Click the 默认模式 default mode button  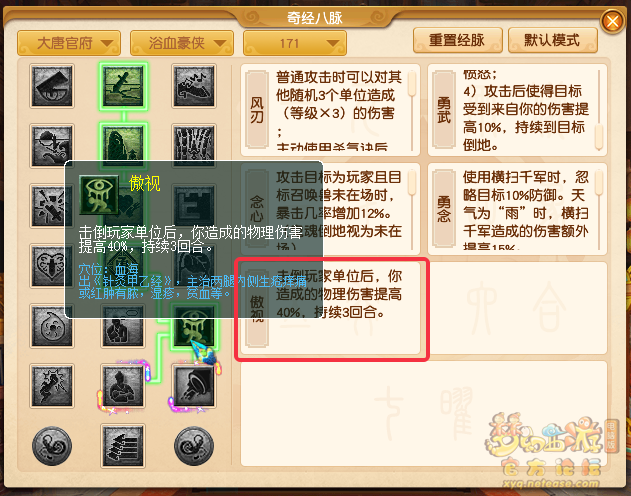pyautogui.click(x=553, y=40)
